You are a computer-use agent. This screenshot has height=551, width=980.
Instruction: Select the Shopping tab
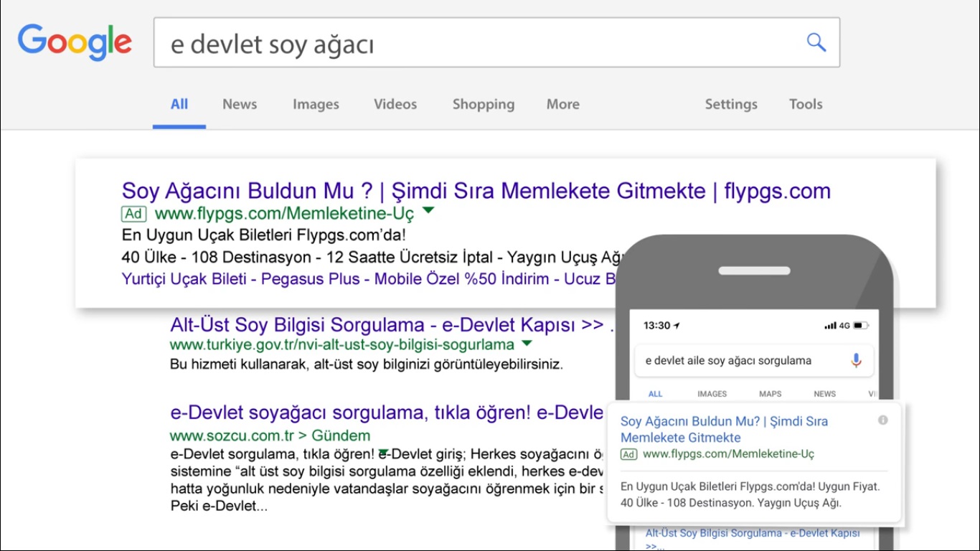click(483, 104)
